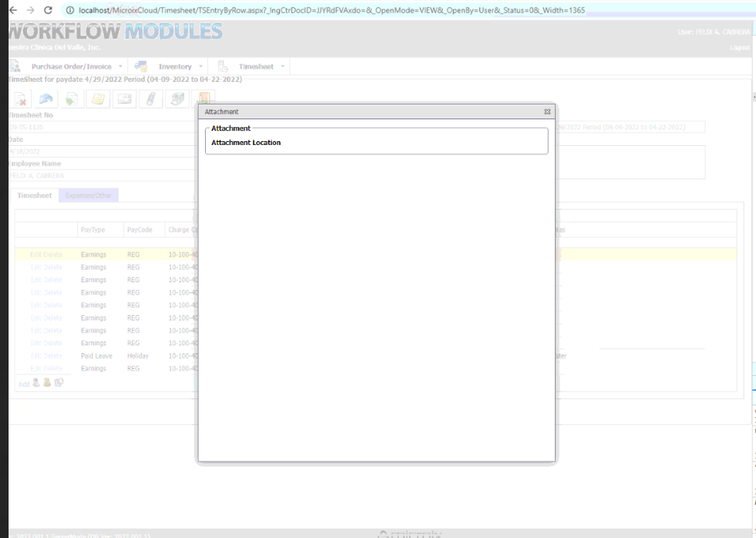Click the delete document toolbar icon
The image size is (756, 538).
[20, 99]
